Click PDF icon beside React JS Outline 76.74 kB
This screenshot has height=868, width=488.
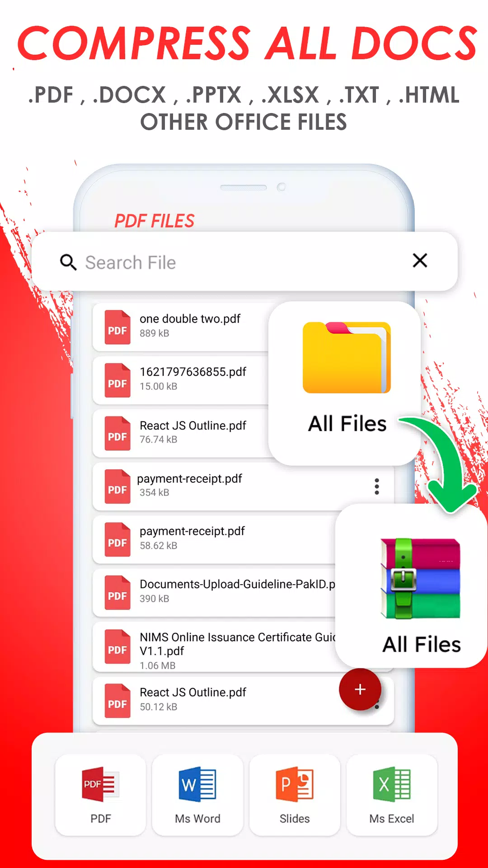117,434
